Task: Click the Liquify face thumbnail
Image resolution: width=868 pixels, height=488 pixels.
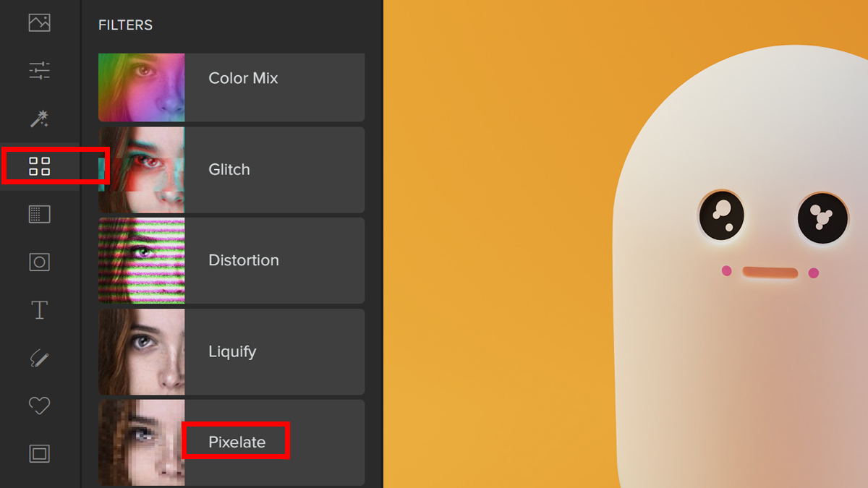Action: click(x=142, y=352)
